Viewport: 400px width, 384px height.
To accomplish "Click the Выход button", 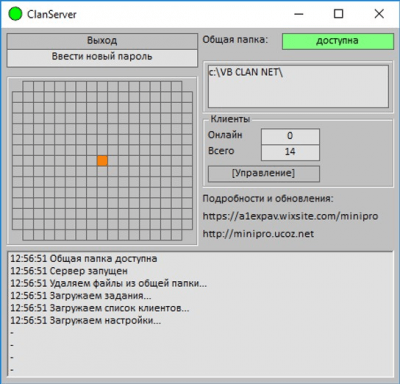I will point(102,41).
